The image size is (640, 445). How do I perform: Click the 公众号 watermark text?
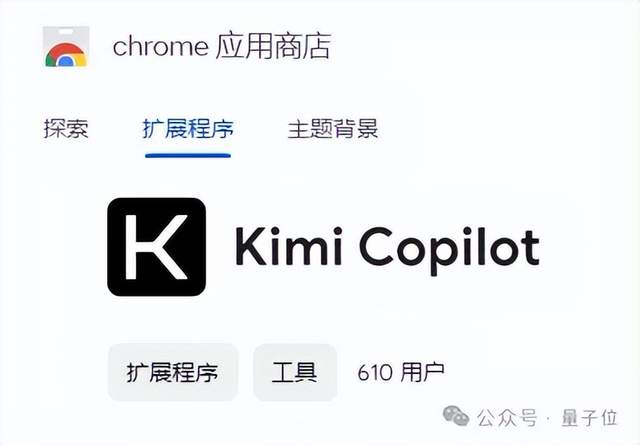tap(507, 418)
